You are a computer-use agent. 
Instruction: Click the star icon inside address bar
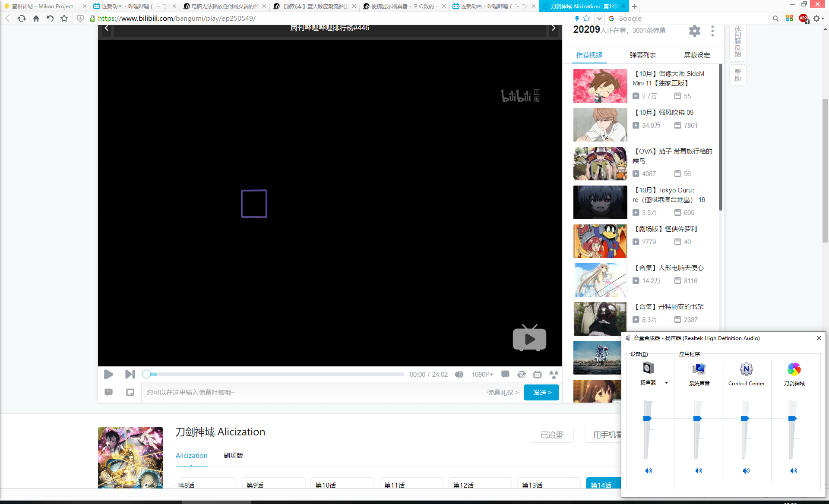[x=586, y=18]
